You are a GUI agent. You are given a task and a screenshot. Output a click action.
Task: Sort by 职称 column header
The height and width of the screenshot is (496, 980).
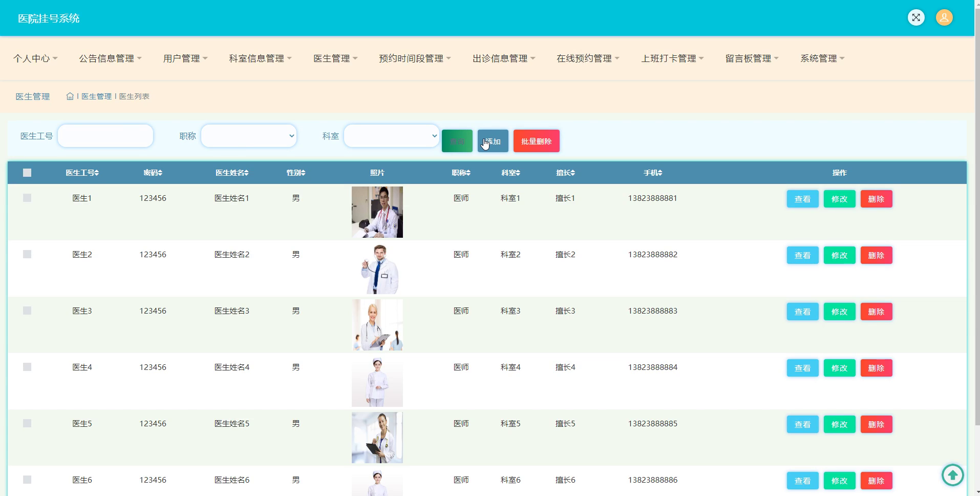pyautogui.click(x=461, y=173)
